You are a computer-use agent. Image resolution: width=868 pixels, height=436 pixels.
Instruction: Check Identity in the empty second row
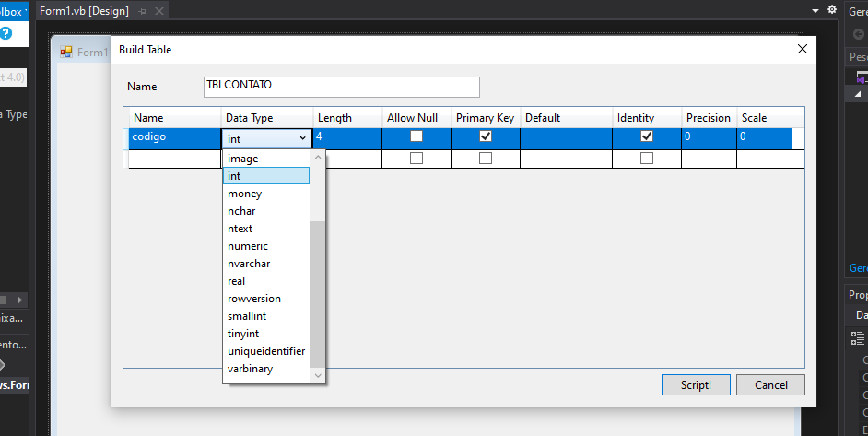(x=647, y=158)
